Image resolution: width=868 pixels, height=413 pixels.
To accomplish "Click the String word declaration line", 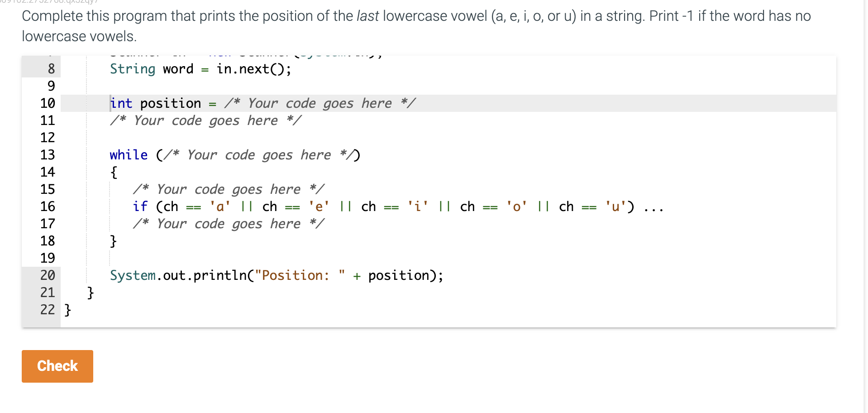I will tap(200, 69).
